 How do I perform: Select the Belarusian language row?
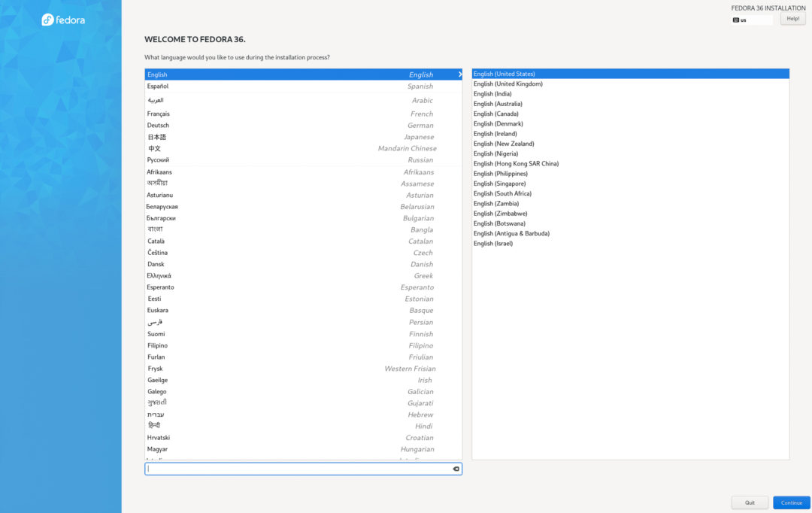tap(304, 207)
